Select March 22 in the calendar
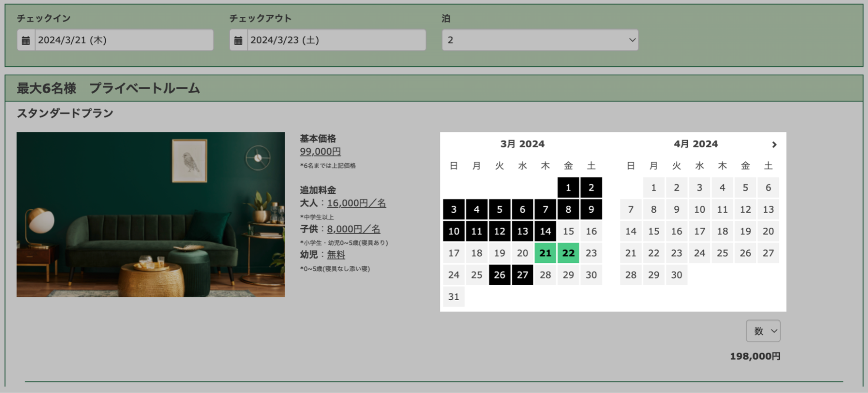The image size is (868, 393). [568, 253]
